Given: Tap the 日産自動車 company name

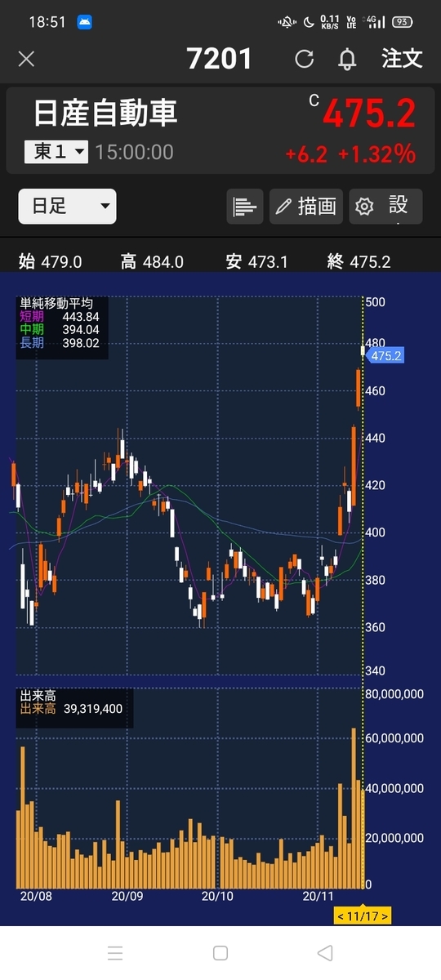Looking at the screenshot, I should coord(105,114).
